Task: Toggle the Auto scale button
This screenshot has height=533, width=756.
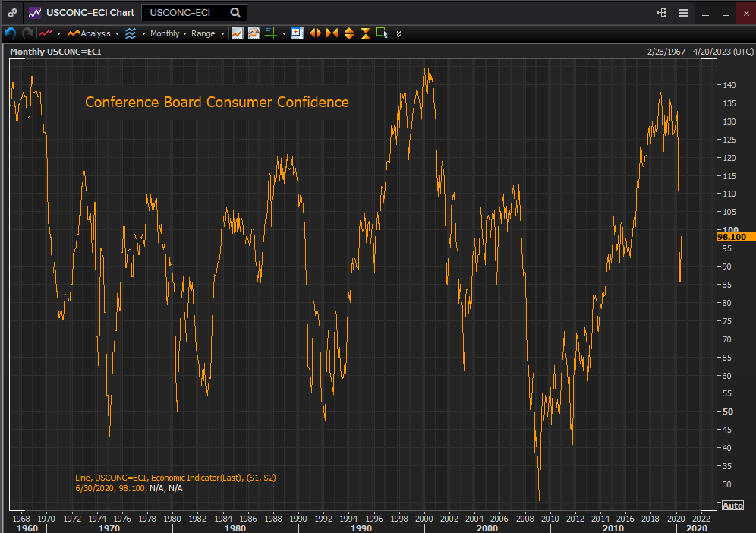Action: tap(732, 506)
